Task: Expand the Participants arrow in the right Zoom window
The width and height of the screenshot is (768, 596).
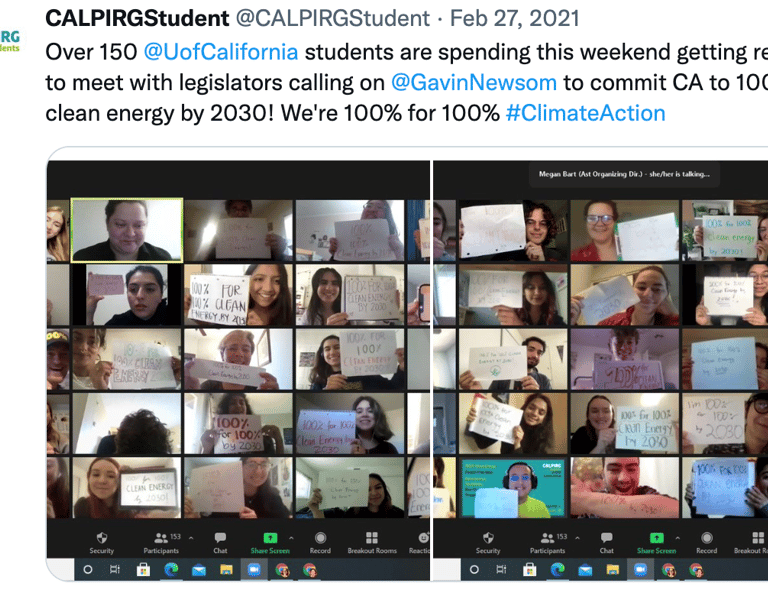Action: 578,537
